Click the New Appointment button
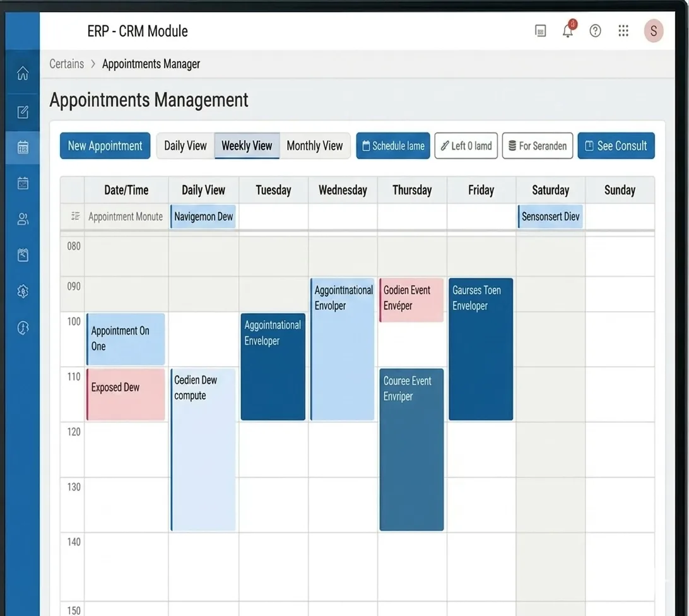 (105, 146)
